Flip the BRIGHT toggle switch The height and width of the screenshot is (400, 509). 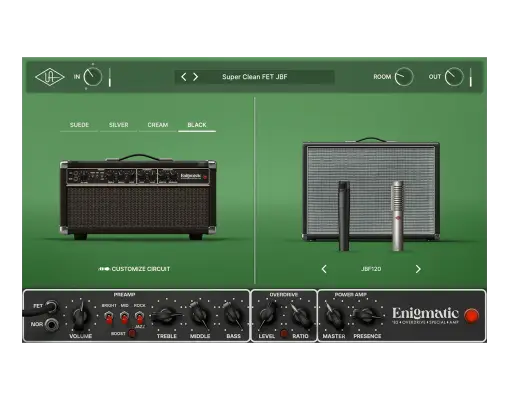[109, 317]
